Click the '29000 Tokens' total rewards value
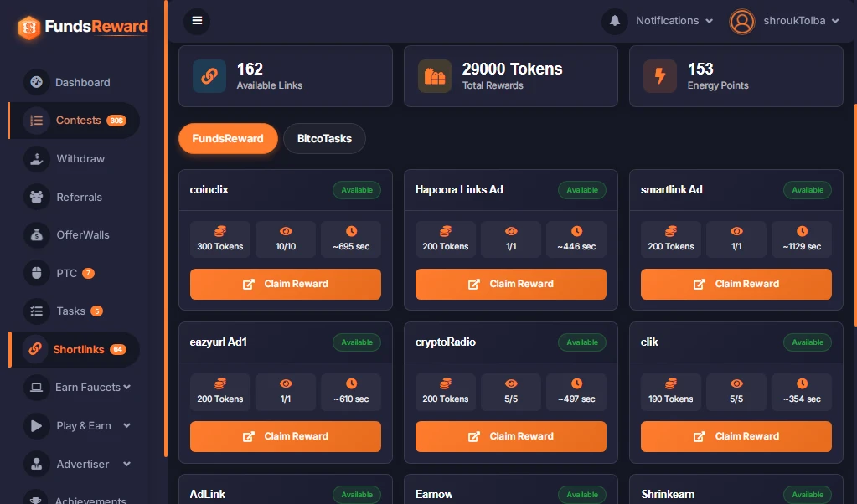Screen dimensions: 857x504 [512, 69]
